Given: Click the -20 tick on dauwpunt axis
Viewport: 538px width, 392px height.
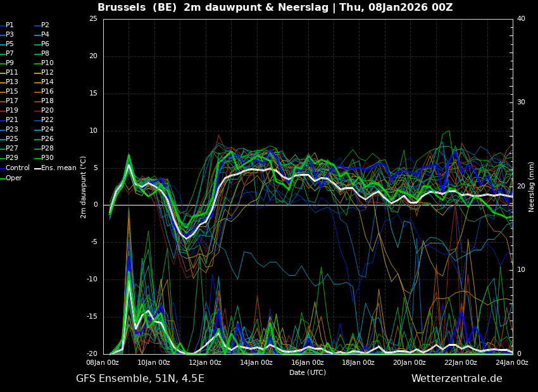Looking at the screenshot, I should 92,353.
